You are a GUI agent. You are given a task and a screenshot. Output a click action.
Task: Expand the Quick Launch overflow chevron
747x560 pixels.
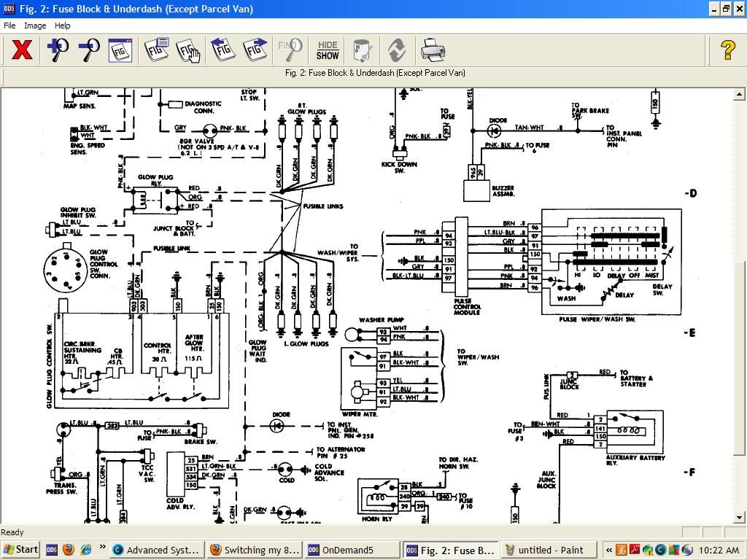[102, 547]
